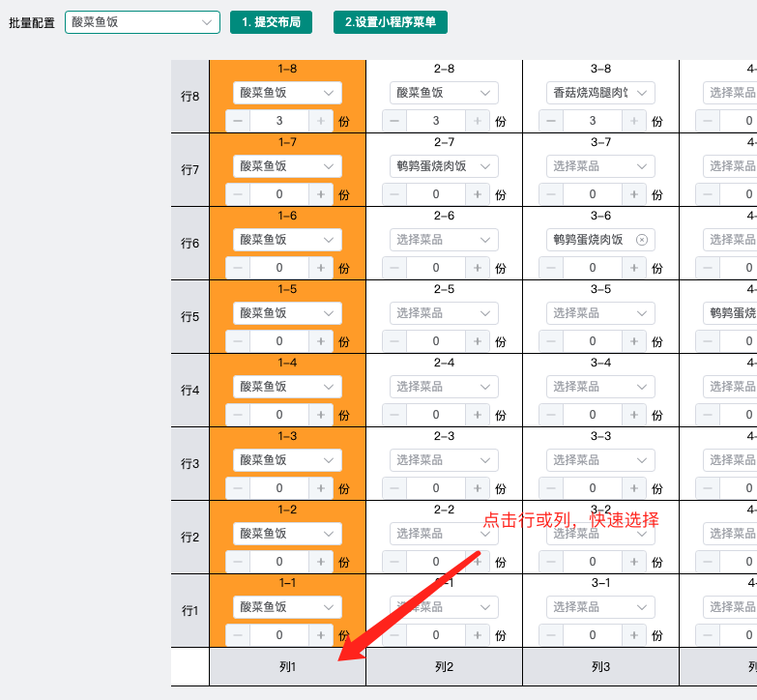Increase quantity in cell 3-4
The height and width of the screenshot is (700, 757).
(634, 414)
